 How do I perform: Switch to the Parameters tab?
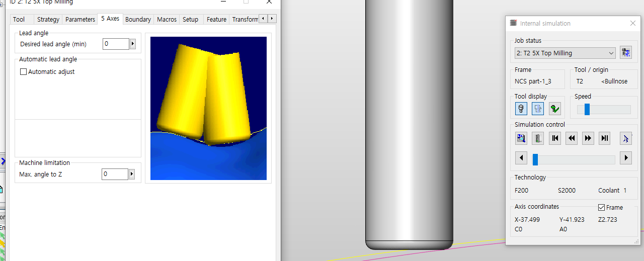coord(80,19)
